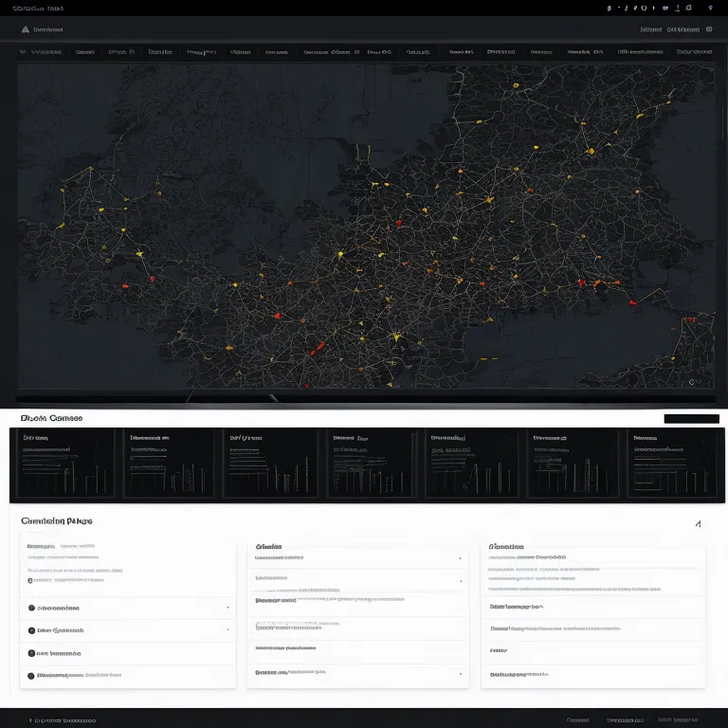
Task: Click the small square icon right of header
Action: [708, 29]
